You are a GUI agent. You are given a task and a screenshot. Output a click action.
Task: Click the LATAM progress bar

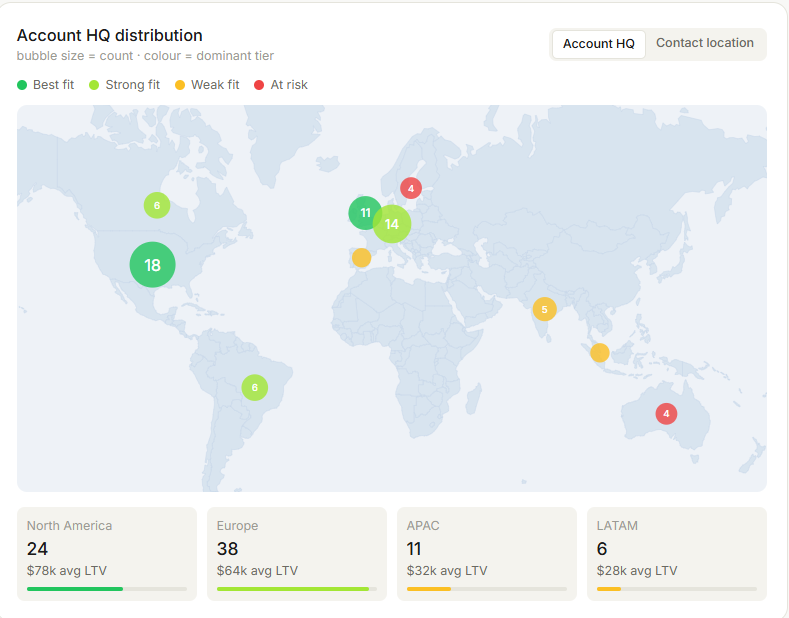point(677,589)
